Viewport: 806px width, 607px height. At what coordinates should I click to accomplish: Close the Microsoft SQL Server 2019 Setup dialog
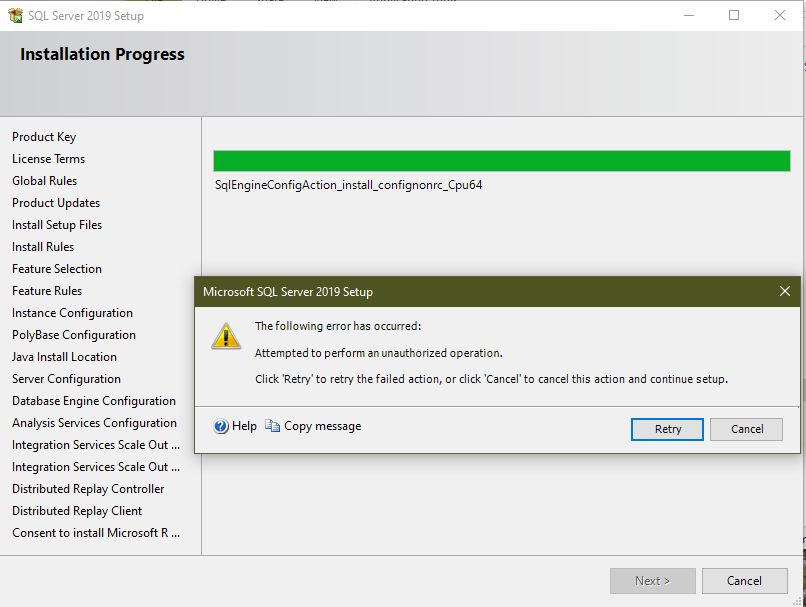(784, 291)
